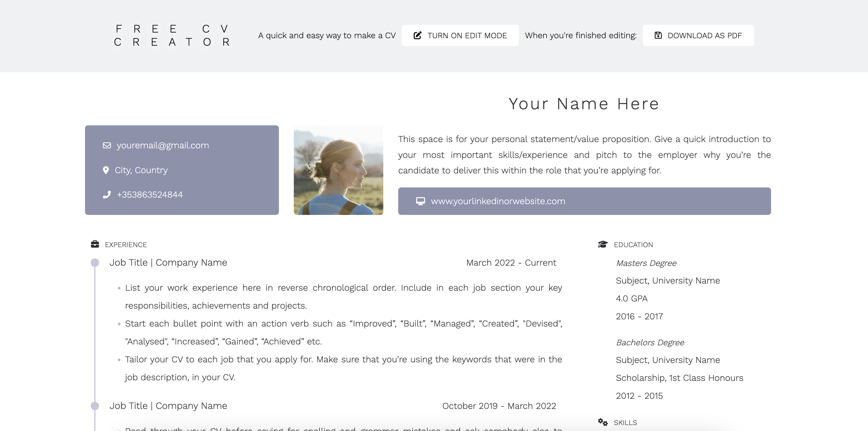Click the March 2022 - Current date text
The image size is (868, 431).
click(x=511, y=263)
